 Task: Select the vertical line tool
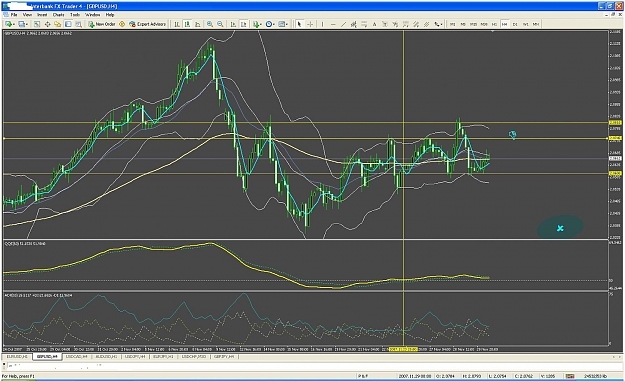pyautogui.click(x=322, y=24)
